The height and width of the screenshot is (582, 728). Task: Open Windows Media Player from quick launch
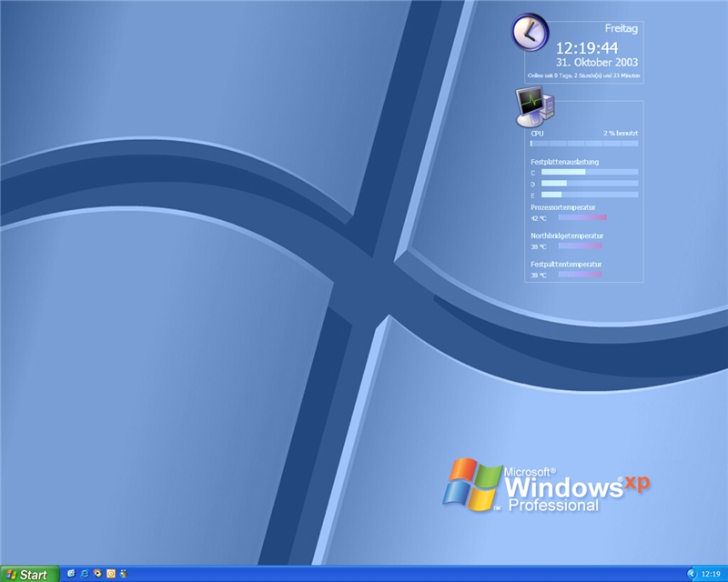[x=97, y=574]
